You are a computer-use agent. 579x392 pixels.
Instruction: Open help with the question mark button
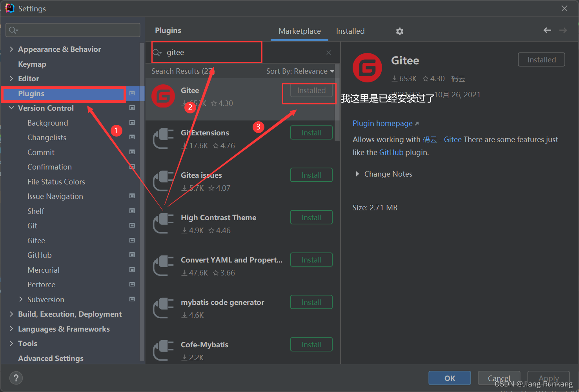pos(16,378)
